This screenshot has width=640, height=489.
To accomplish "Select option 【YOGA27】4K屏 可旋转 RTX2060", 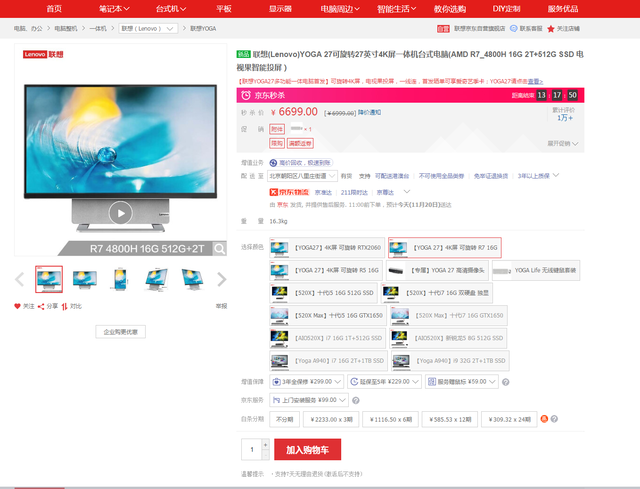I will [327, 247].
